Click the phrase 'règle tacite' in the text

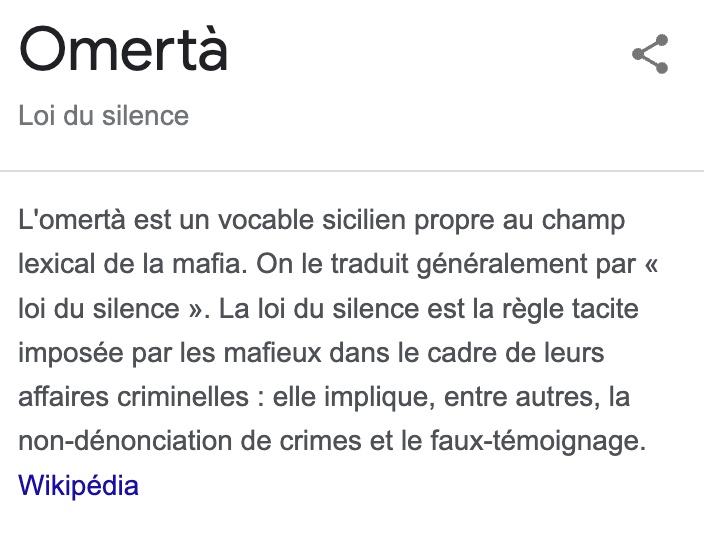tap(570, 309)
